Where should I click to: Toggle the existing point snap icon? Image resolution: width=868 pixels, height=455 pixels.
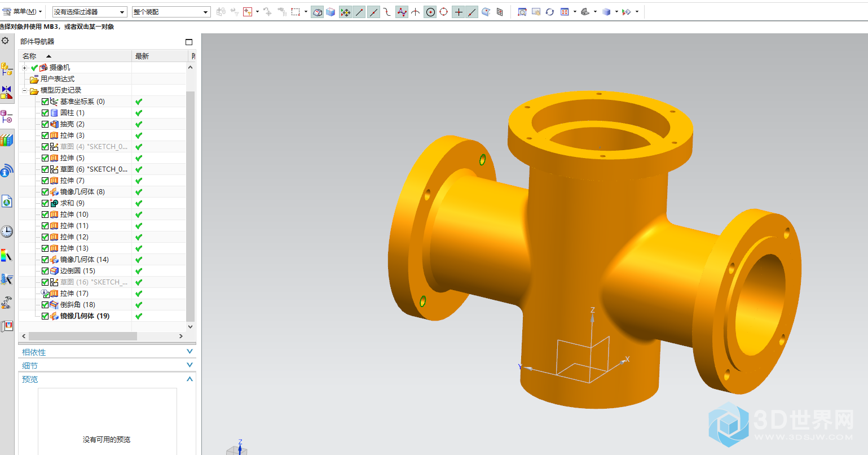pyautogui.click(x=459, y=11)
